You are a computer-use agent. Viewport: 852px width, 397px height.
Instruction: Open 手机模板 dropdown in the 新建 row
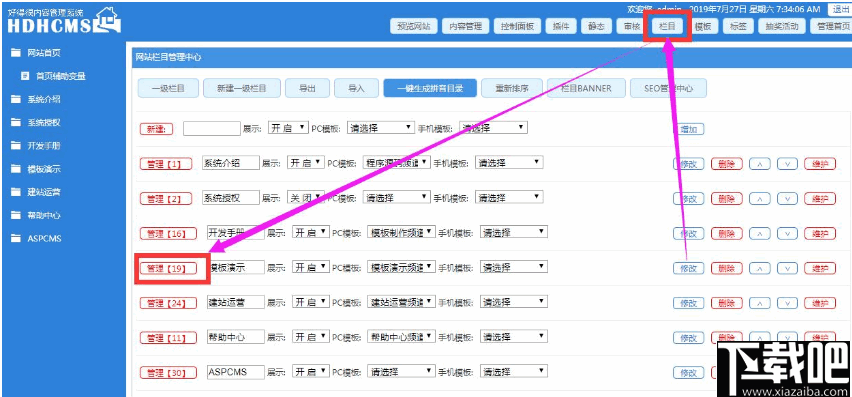(493, 128)
